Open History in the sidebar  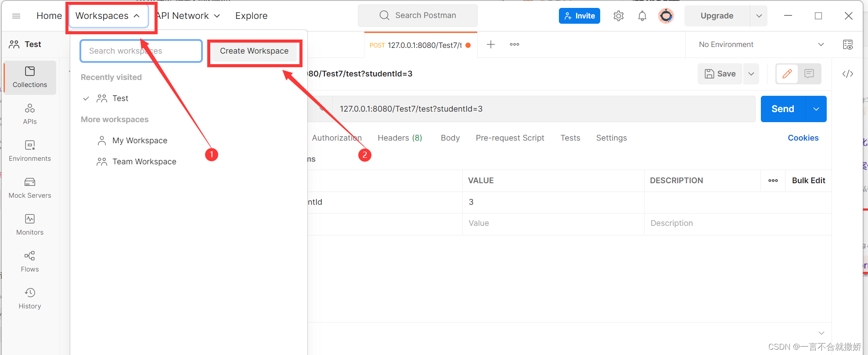30,299
